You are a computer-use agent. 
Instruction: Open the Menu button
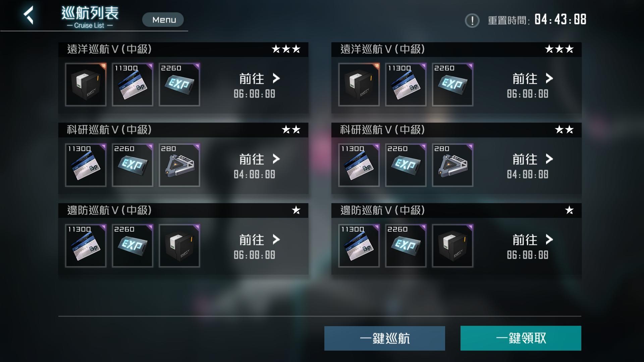point(163,20)
